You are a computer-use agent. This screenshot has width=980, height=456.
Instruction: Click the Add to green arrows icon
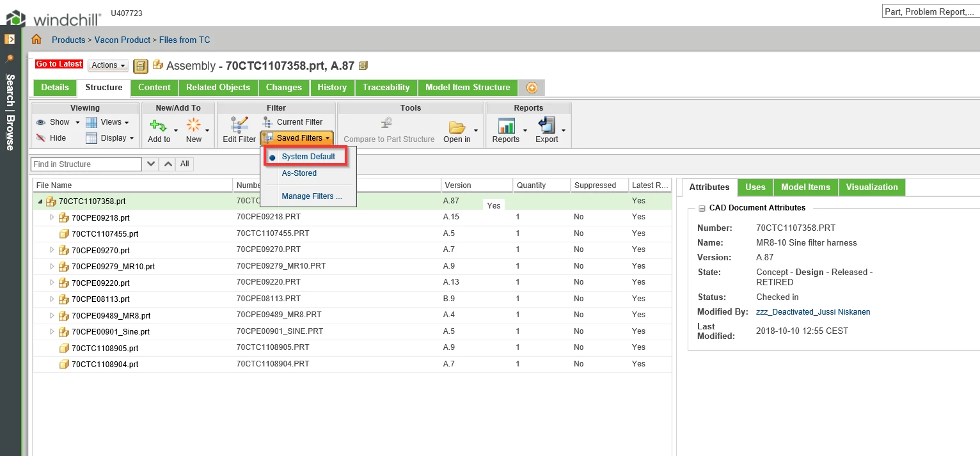[x=159, y=125]
